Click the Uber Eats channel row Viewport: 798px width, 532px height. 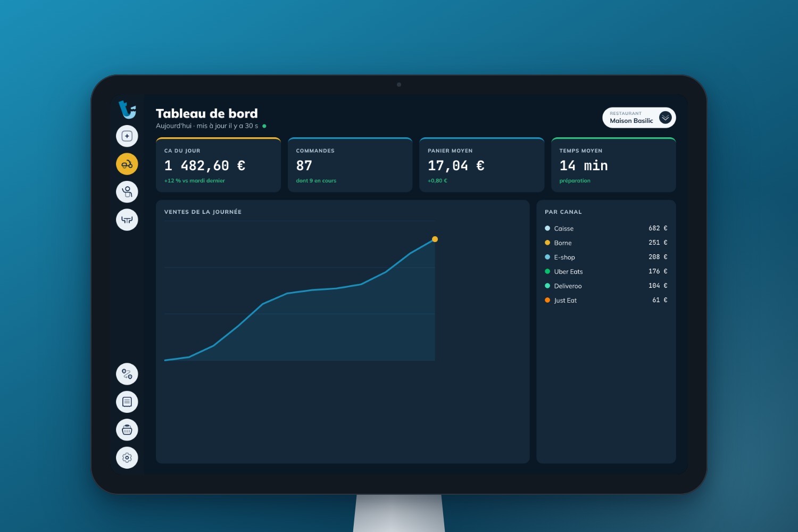(606, 271)
